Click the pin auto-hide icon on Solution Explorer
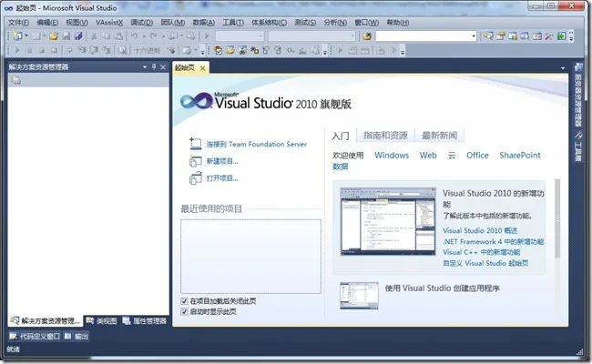Viewport: 592px width, 364px height. click(154, 67)
